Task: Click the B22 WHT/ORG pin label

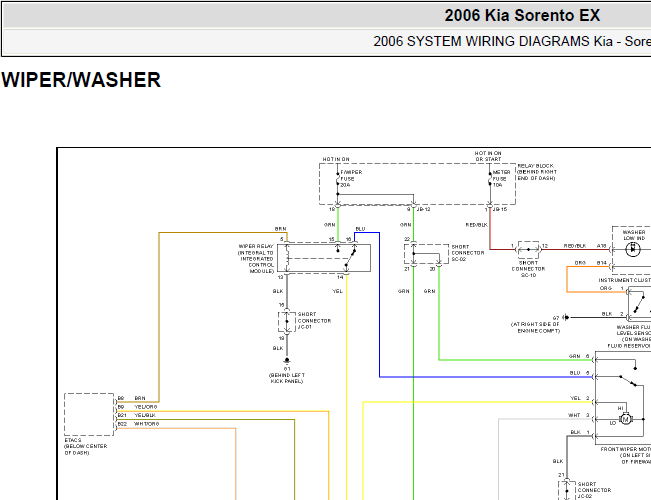Action: tap(138, 424)
